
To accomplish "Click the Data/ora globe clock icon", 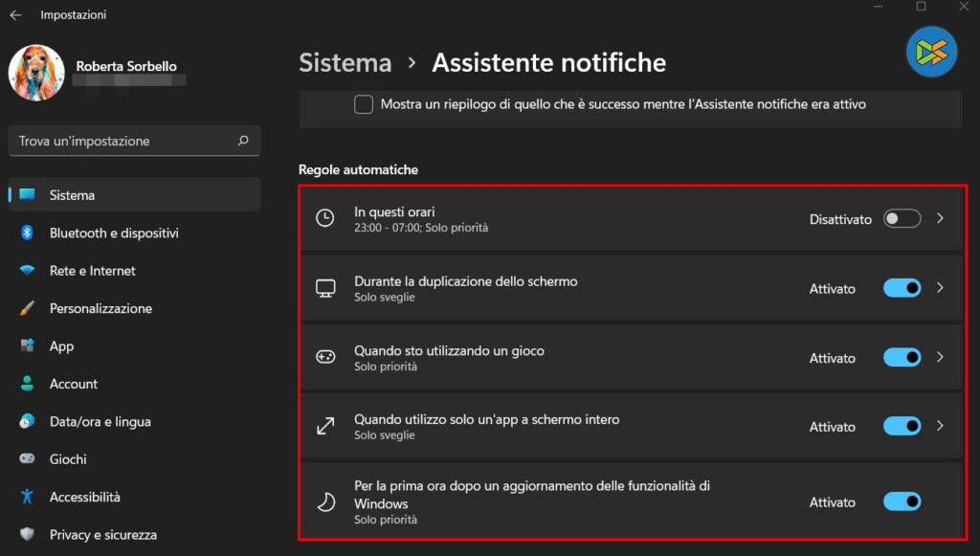I will pyautogui.click(x=27, y=421).
